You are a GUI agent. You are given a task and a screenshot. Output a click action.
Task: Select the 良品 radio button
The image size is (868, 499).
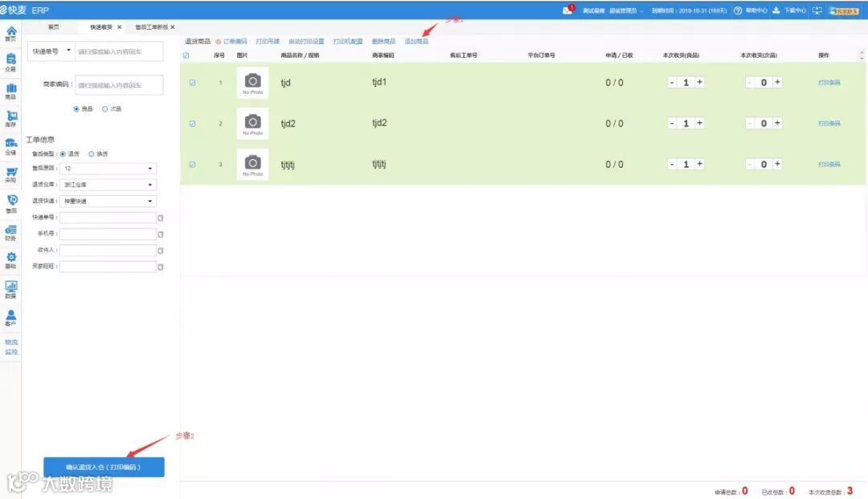tap(76, 109)
